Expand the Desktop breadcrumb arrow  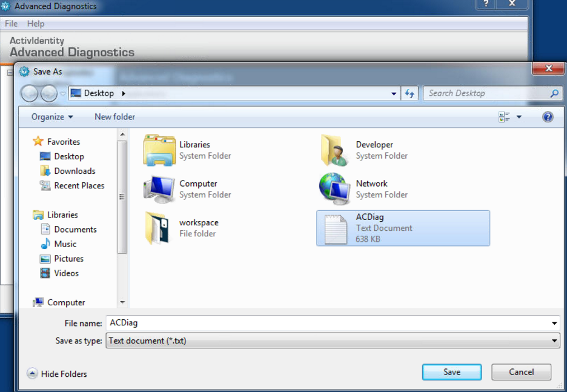click(x=124, y=94)
